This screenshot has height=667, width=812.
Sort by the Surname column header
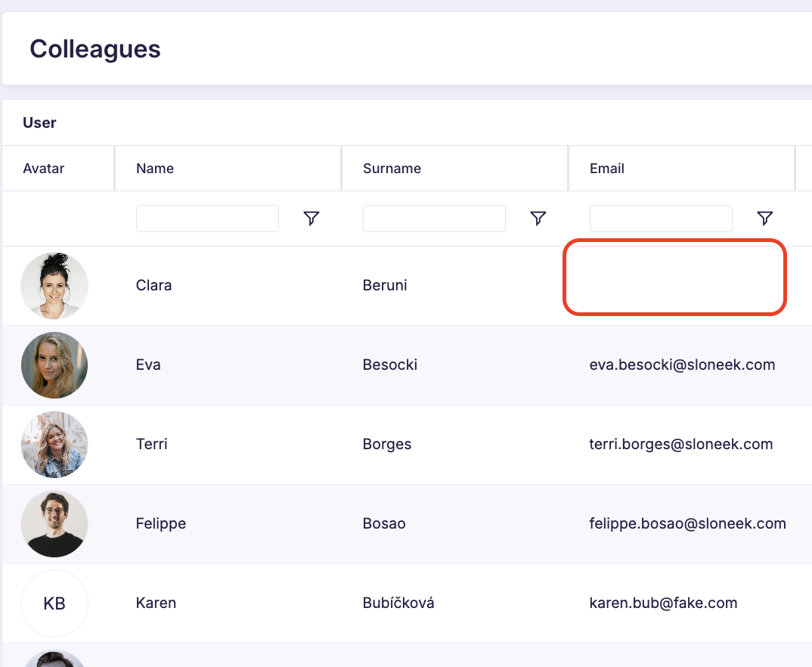pos(392,169)
